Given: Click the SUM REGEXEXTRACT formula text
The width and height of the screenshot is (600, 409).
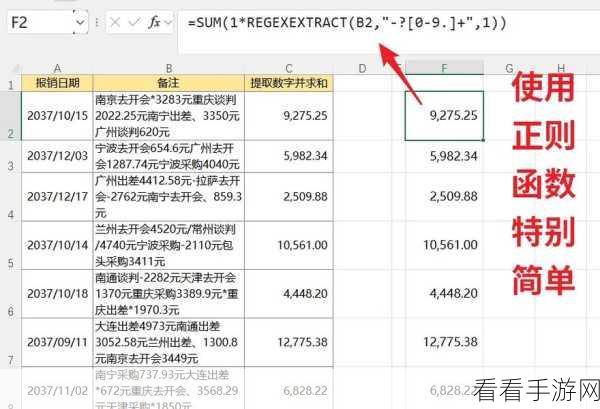Looking at the screenshot, I should (x=347, y=23).
